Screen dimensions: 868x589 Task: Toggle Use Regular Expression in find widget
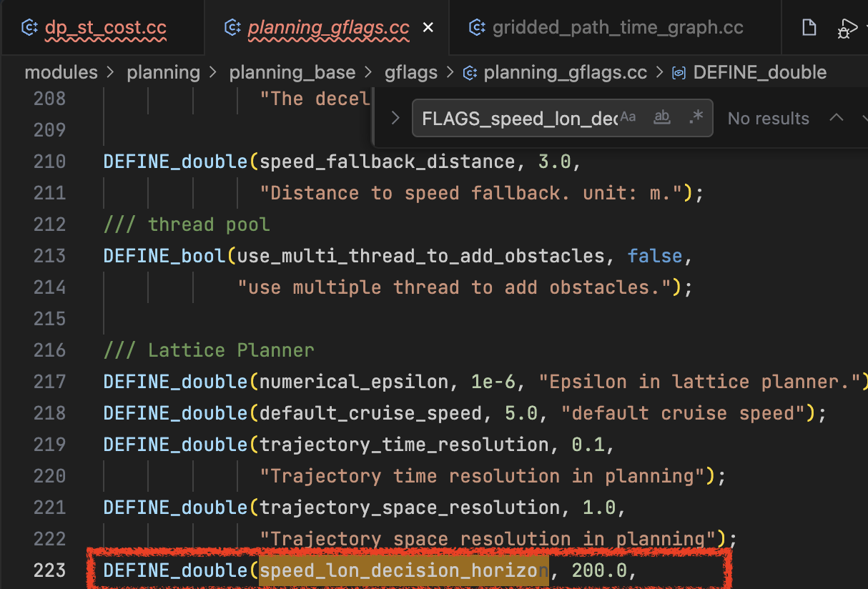[x=696, y=118]
